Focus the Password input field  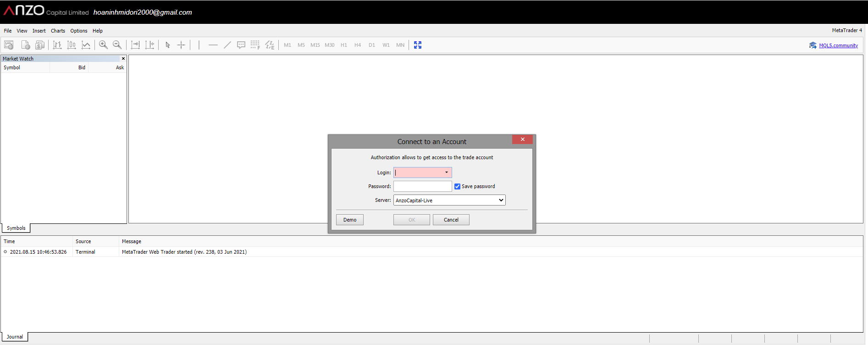pos(423,186)
